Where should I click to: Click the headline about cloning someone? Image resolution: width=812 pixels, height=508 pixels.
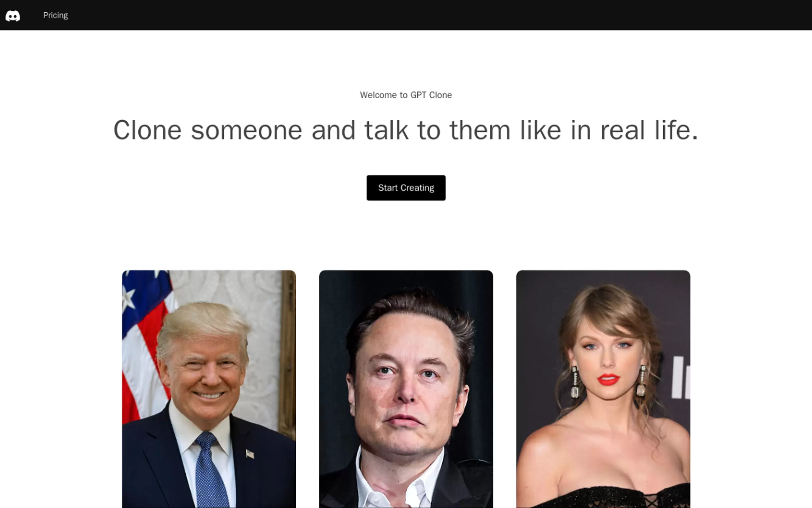point(406,131)
